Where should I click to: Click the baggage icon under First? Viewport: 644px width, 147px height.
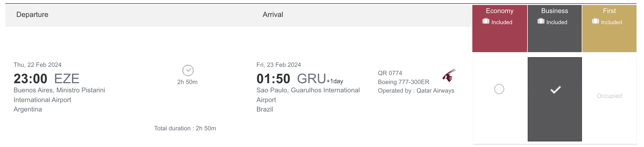point(595,21)
